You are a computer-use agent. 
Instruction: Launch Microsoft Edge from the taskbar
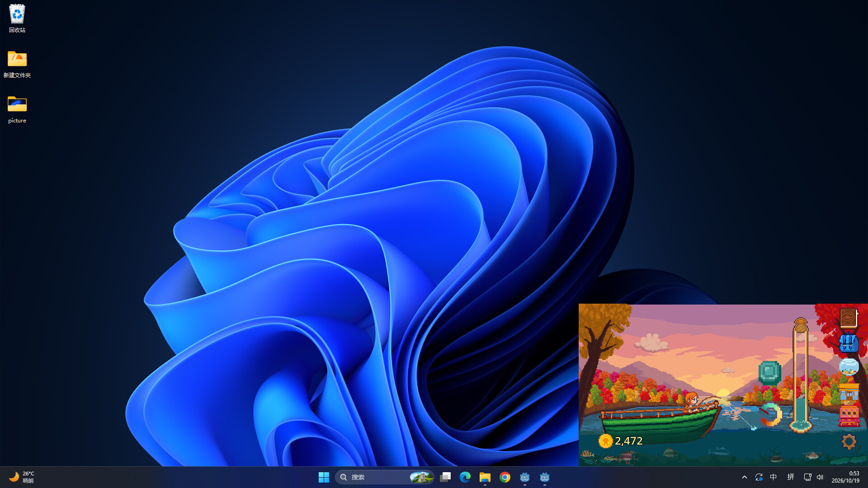pos(465,477)
